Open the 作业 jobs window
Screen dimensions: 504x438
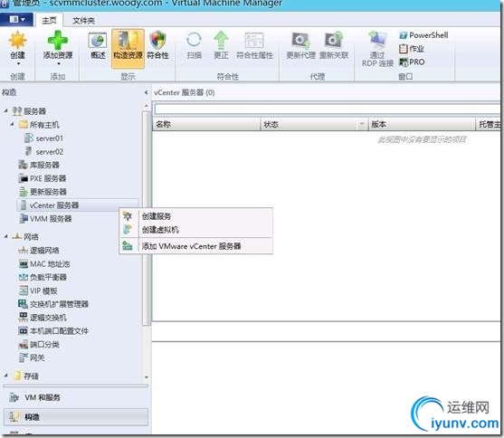(x=412, y=49)
